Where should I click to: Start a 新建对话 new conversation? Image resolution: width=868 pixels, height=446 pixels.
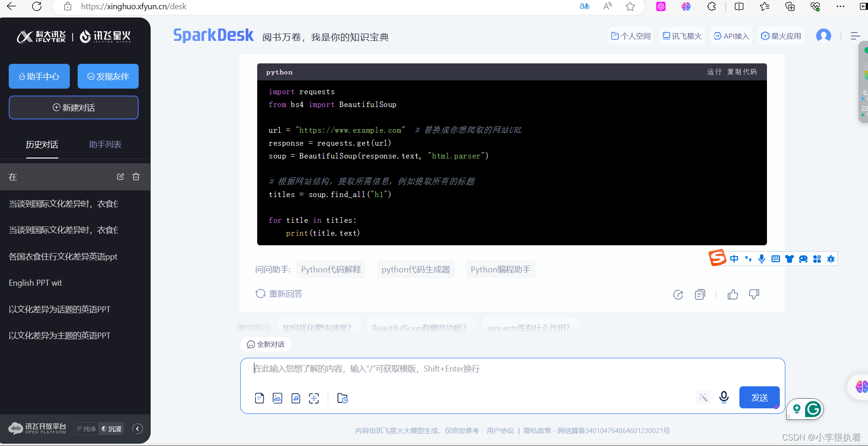73,107
